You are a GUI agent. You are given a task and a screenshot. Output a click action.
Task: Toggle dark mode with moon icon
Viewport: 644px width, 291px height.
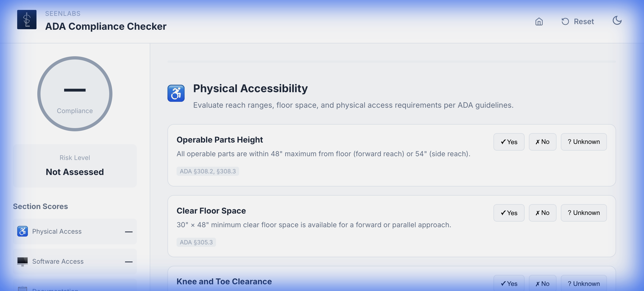tap(617, 20)
